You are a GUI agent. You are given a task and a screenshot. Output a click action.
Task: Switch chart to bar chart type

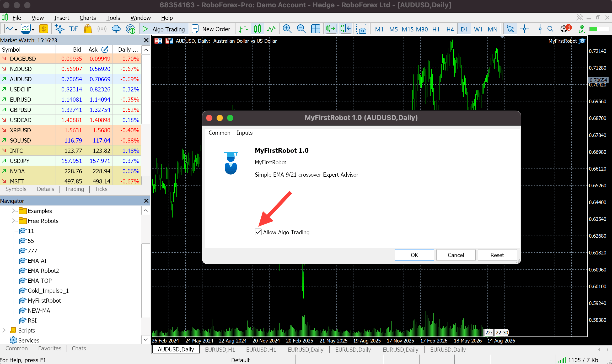pos(243,29)
